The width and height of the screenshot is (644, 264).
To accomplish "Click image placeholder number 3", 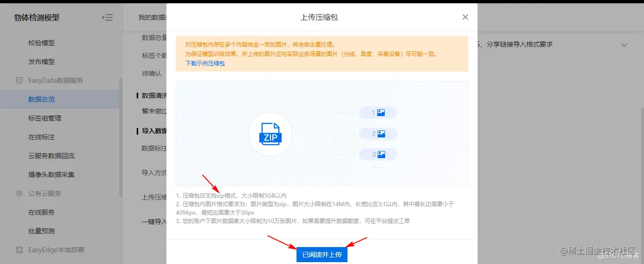I will pos(378,154).
